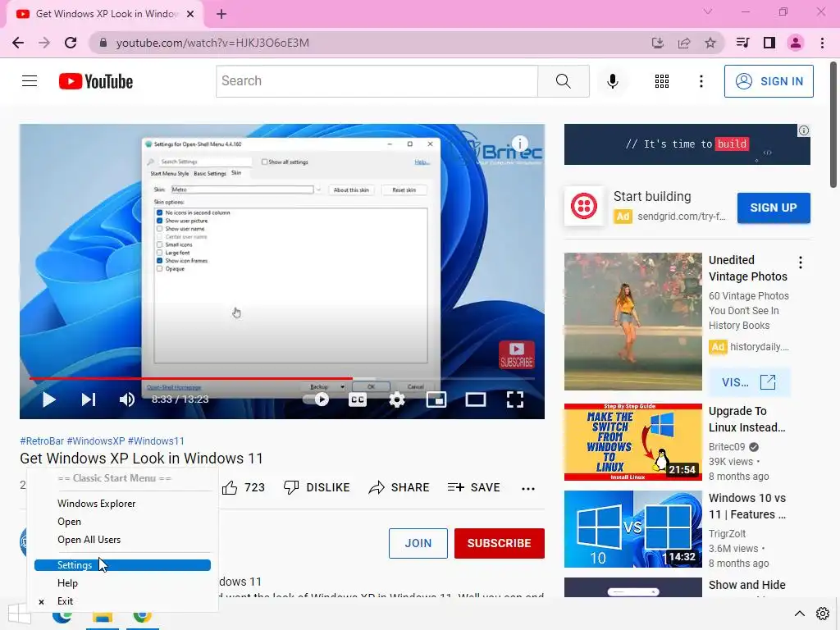The width and height of the screenshot is (840, 630).
Task: Reload the YouTube page
Action: [71, 43]
